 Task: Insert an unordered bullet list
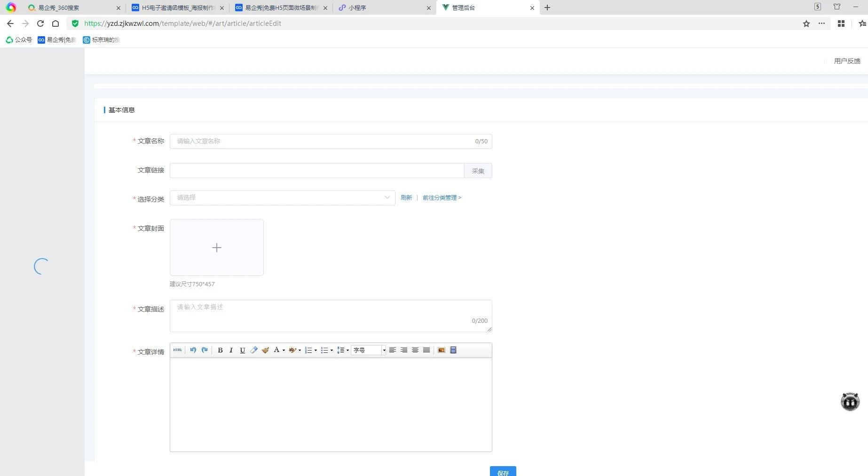point(324,350)
